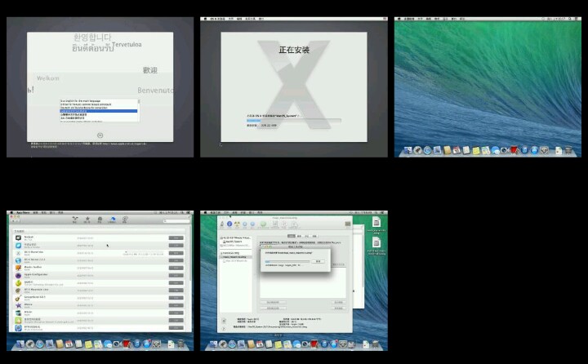The width and height of the screenshot is (588, 364).
Task: Click the continue arrow button on language screen
Action: pos(100,135)
